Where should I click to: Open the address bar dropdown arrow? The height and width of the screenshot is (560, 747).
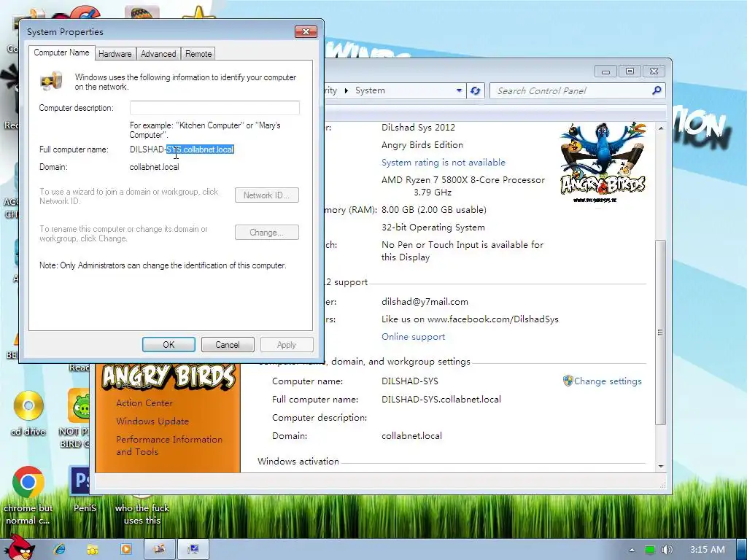pyautogui.click(x=459, y=90)
